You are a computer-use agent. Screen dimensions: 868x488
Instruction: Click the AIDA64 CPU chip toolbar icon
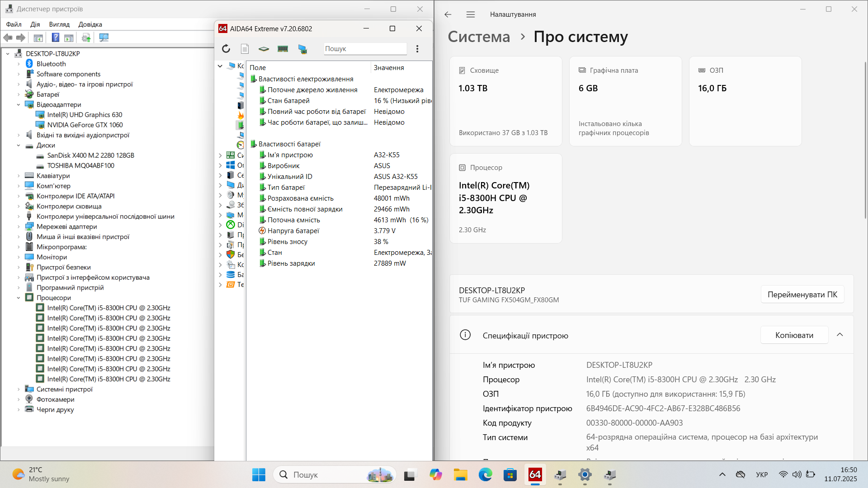coord(264,49)
